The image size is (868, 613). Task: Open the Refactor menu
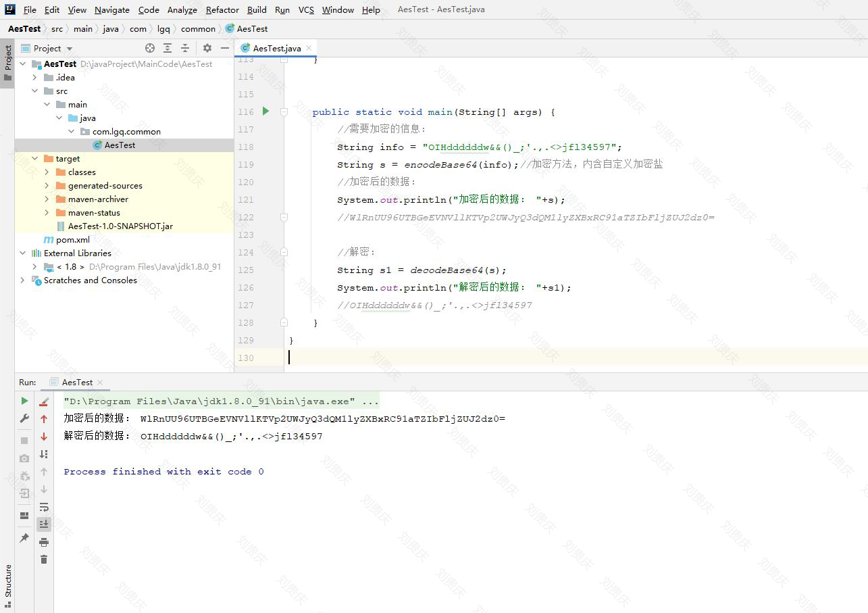pyautogui.click(x=222, y=9)
